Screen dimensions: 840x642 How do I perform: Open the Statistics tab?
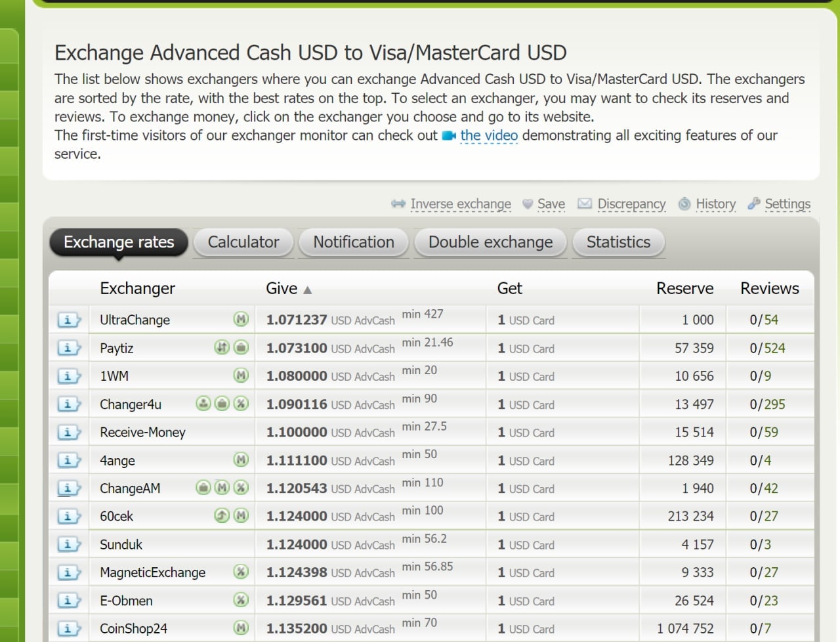click(618, 242)
